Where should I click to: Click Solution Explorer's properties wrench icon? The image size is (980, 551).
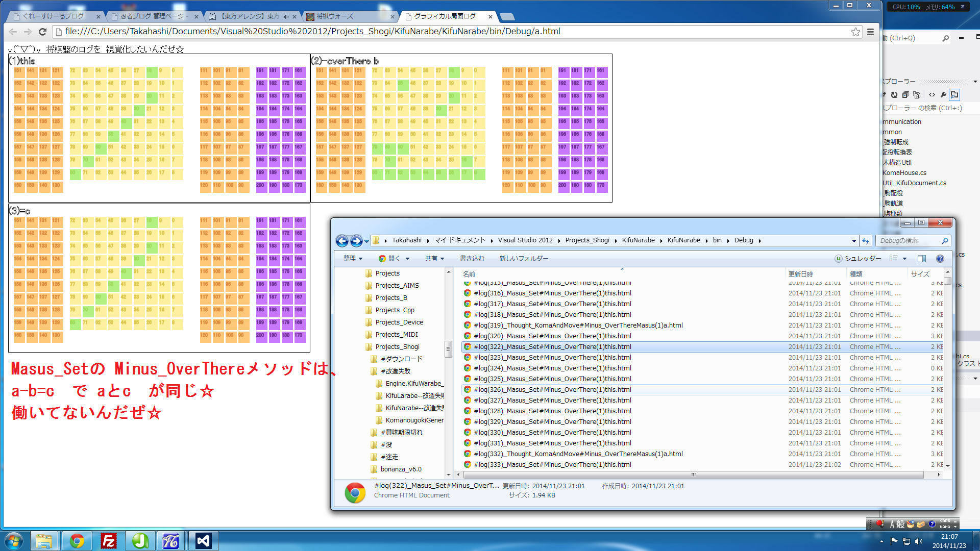943,95
